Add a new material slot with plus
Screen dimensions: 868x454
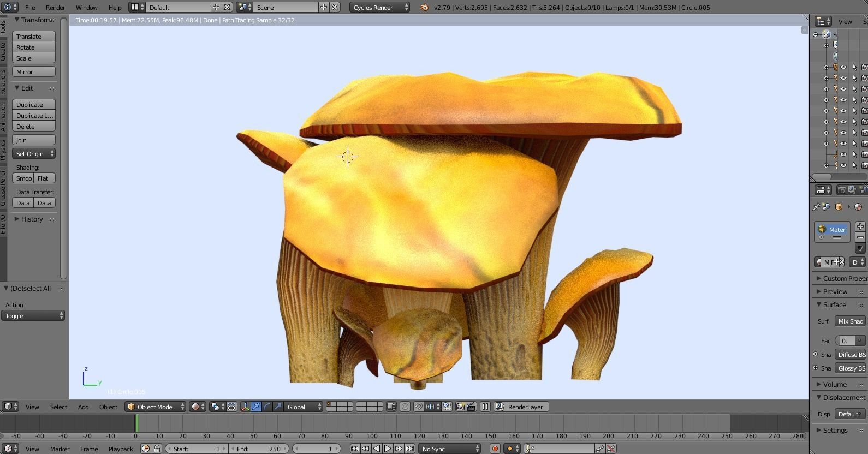[x=860, y=226]
